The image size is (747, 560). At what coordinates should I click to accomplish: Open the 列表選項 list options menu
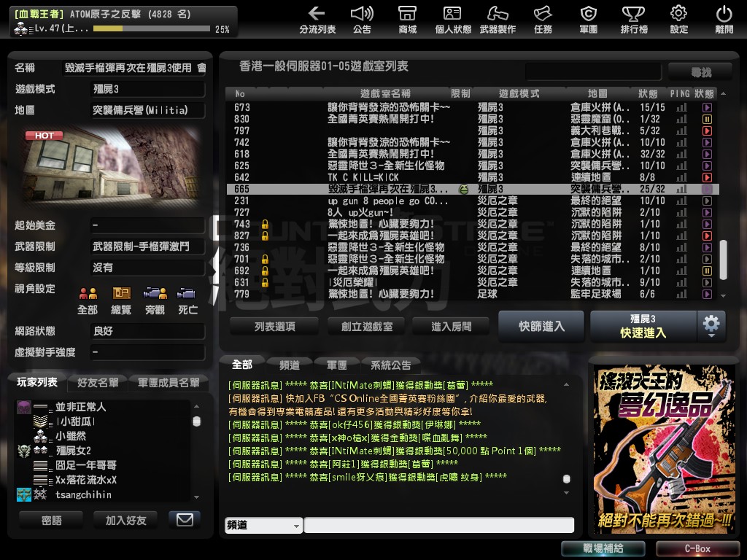[x=274, y=327]
